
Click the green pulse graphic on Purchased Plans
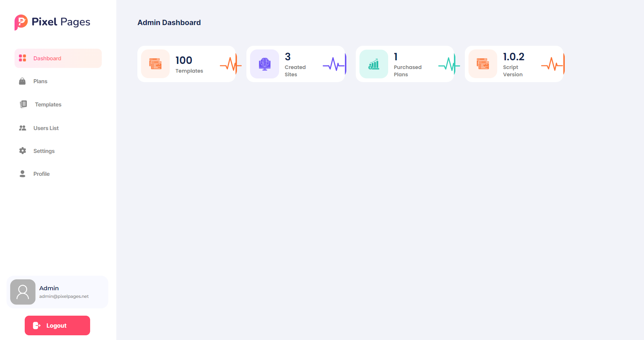click(x=449, y=64)
